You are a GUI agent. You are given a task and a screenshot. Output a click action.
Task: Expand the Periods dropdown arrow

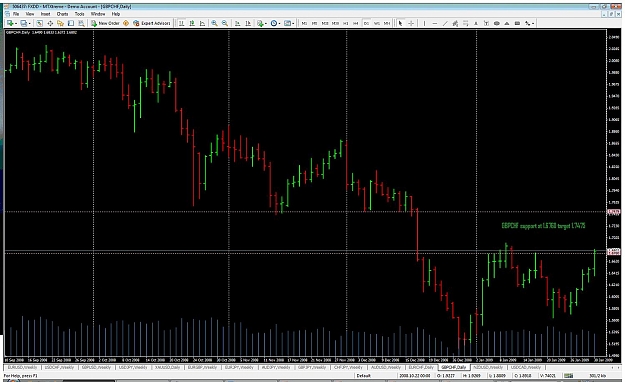[x=279, y=24]
